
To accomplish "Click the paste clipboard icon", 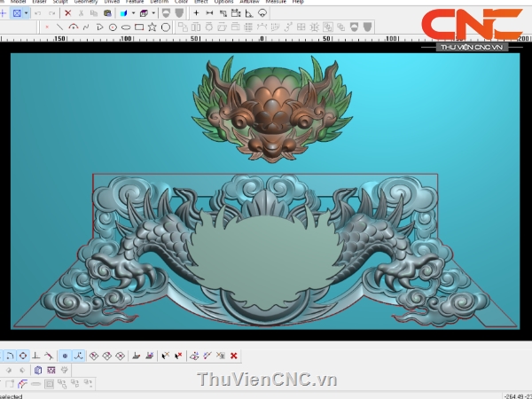I will point(107,13).
